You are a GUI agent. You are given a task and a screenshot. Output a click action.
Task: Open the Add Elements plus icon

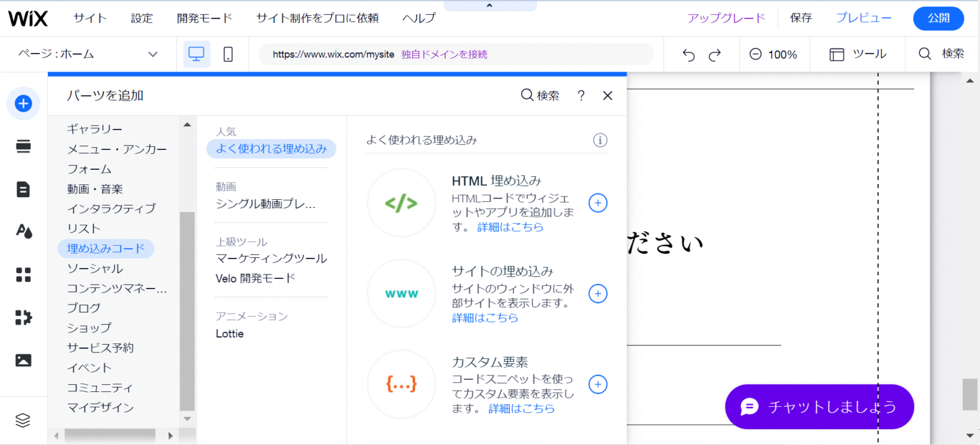tap(23, 103)
